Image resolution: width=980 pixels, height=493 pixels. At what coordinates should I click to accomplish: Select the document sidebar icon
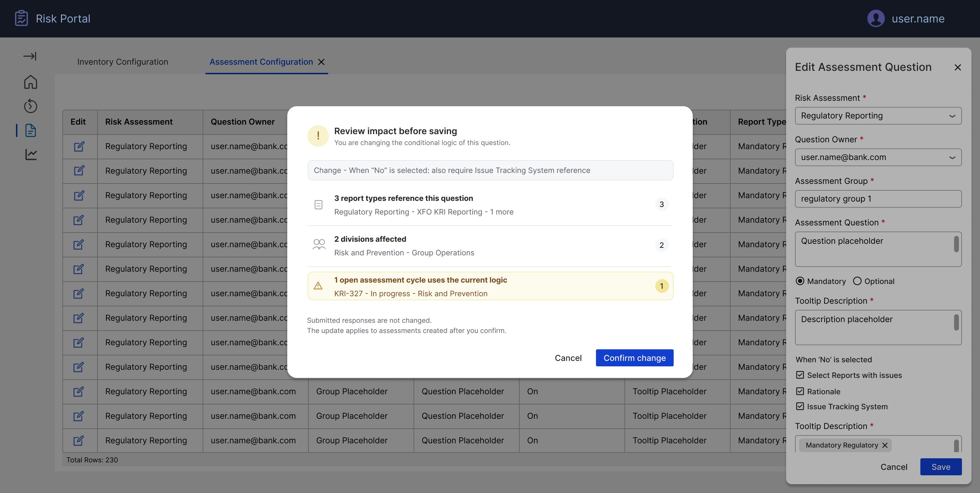[30, 130]
